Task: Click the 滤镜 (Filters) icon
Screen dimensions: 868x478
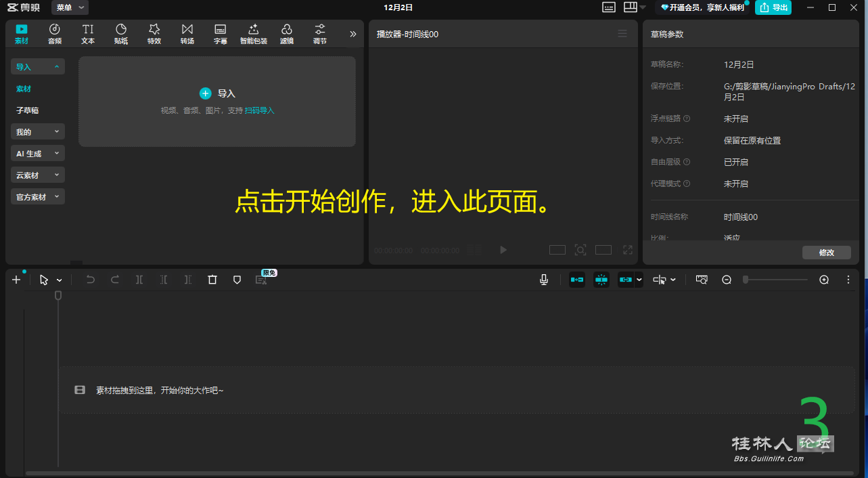Action: [x=287, y=33]
